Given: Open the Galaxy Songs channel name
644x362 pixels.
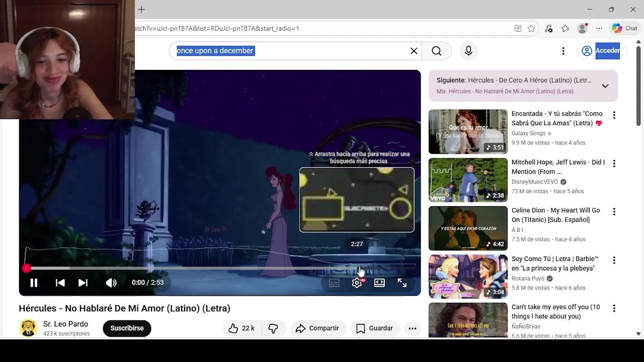Looking at the screenshot, I should [x=531, y=133].
